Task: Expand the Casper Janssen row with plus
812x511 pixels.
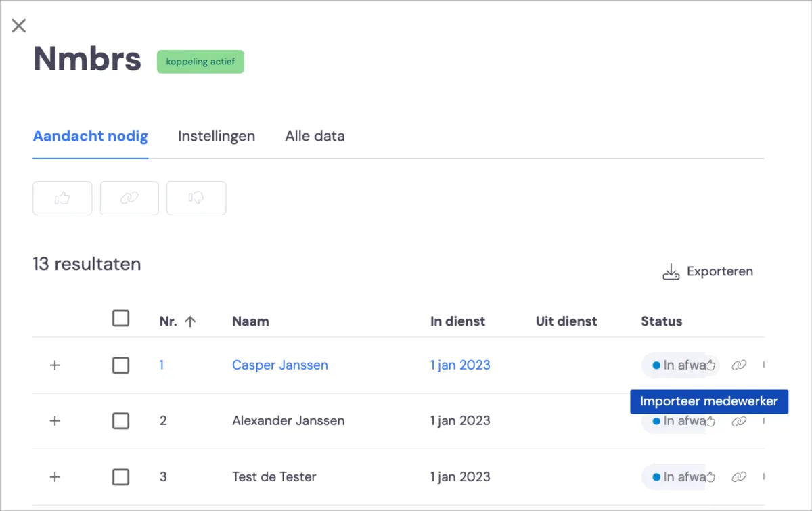Action: [x=55, y=365]
